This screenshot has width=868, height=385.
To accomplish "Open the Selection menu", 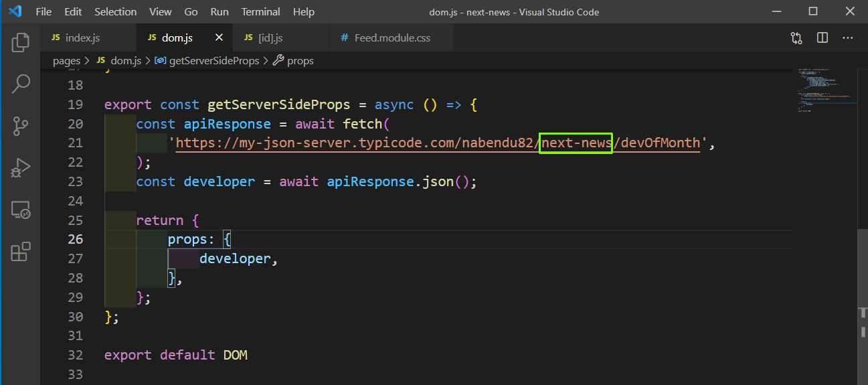I will coord(116,12).
